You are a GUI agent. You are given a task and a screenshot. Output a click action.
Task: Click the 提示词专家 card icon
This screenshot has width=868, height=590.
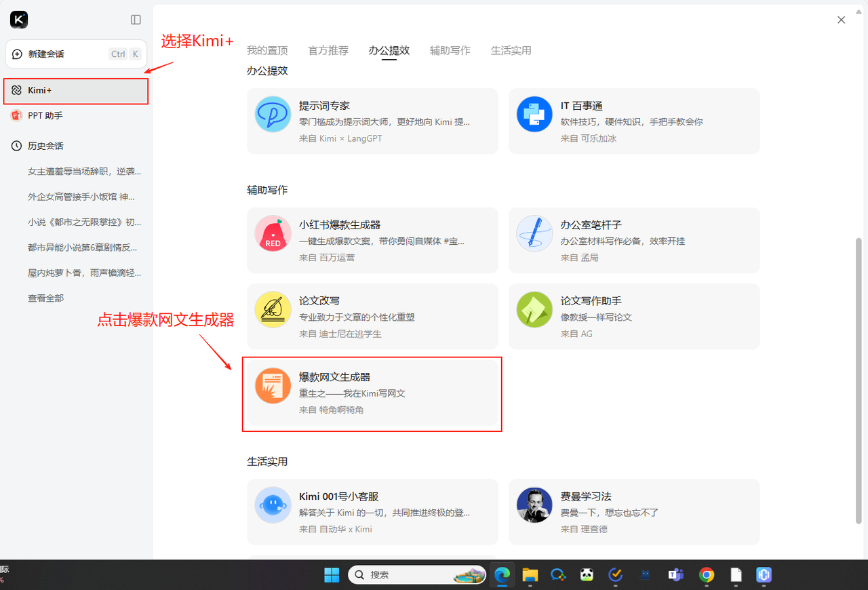click(273, 114)
